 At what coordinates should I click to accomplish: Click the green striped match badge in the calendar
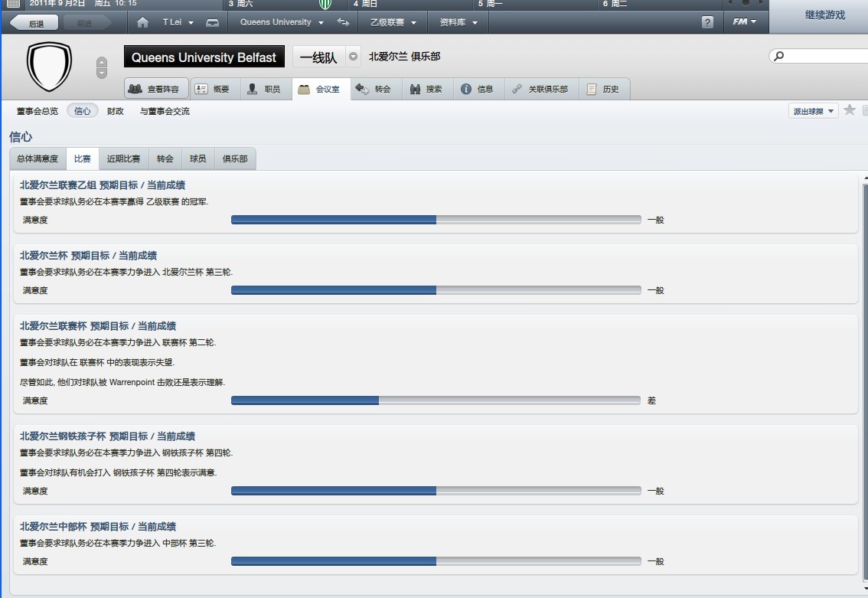tap(325, 5)
